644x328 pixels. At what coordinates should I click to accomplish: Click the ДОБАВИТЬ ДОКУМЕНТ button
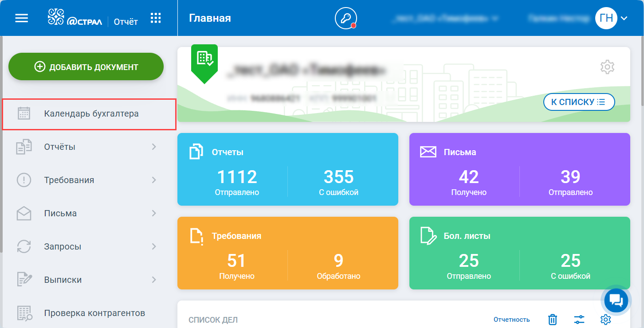tap(86, 66)
